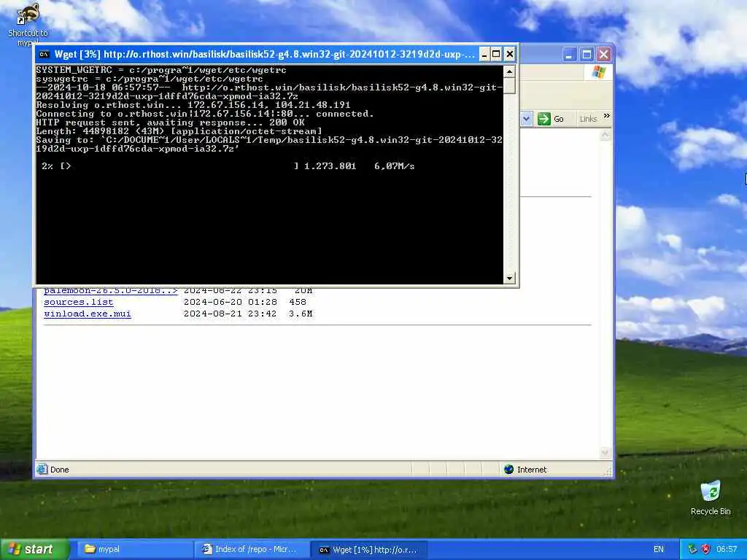The image size is (747, 560).
Task: Minimize the Internet Explorer window
Action: click(569, 54)
